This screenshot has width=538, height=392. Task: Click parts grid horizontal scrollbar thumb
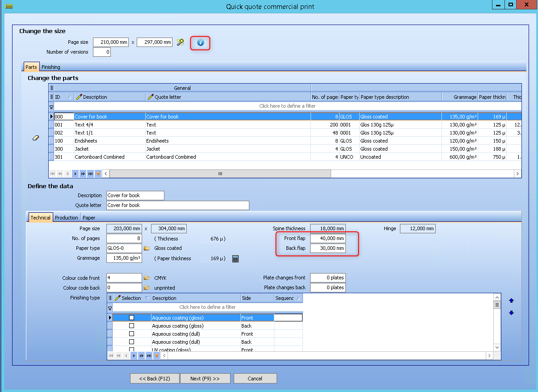coord(220,173)
